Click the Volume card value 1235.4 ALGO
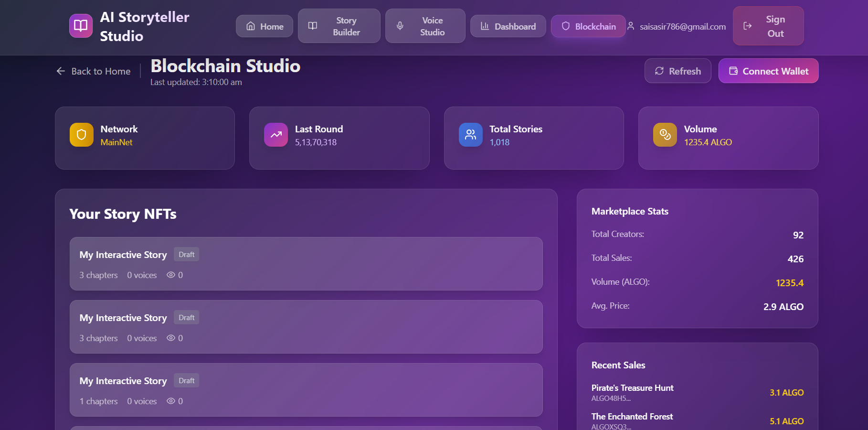This screenshot has width=868, height=430. [x=708, y=142]
